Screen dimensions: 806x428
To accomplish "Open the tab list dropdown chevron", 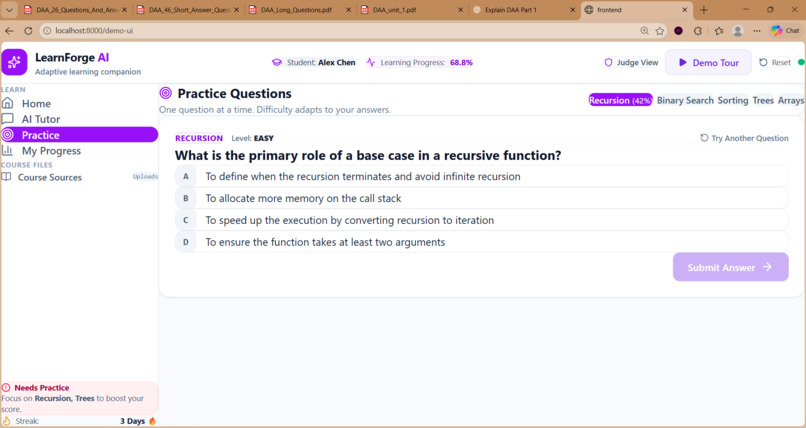I will [9, 10].
